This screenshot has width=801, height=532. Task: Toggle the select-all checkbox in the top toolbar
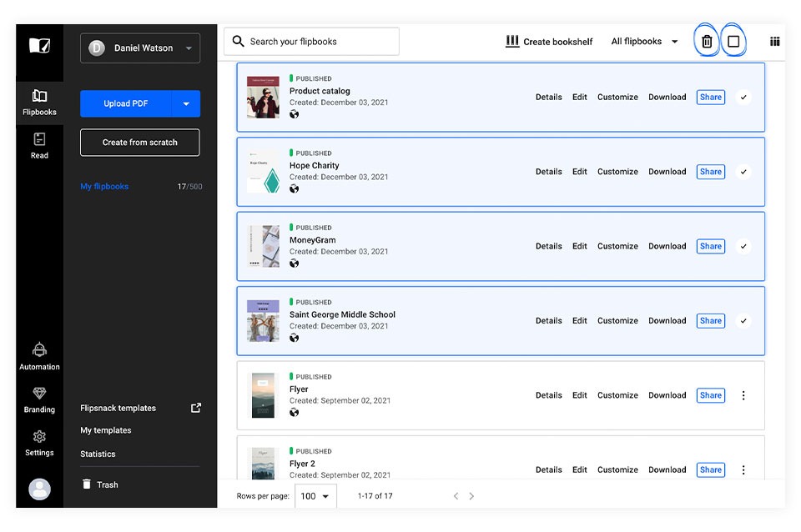click(733, 42)
